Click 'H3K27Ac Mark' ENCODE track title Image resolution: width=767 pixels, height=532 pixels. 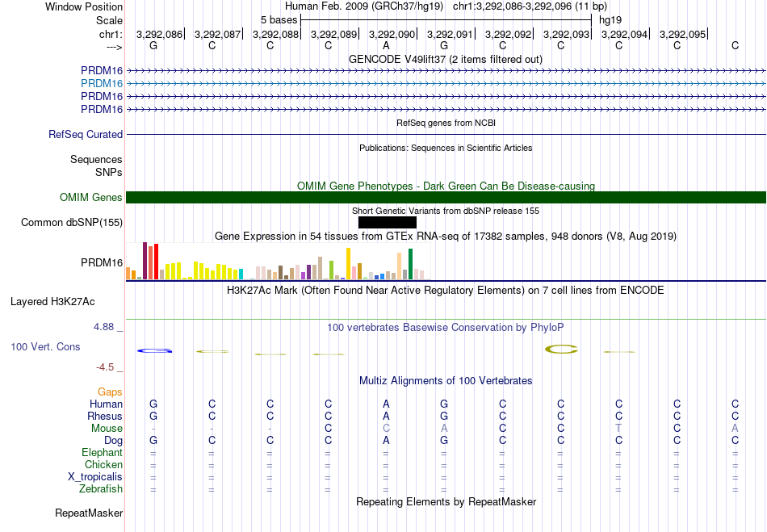(446, 290)
